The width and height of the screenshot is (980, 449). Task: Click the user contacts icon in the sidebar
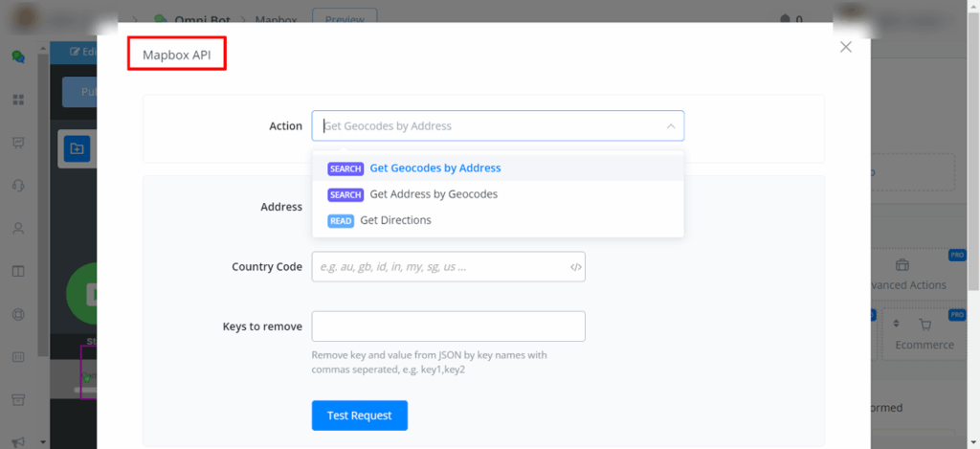pos(18,229)
